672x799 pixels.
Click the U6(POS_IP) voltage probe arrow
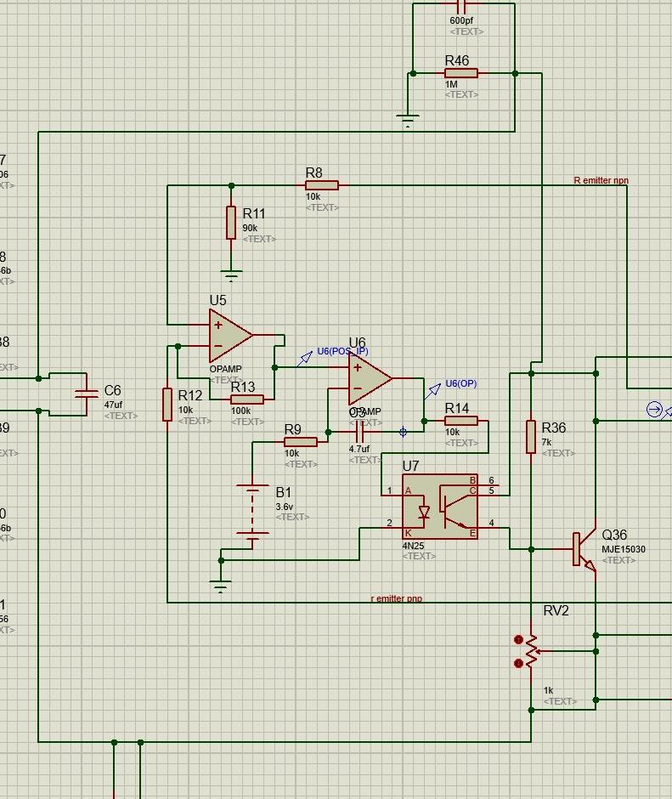304,359
